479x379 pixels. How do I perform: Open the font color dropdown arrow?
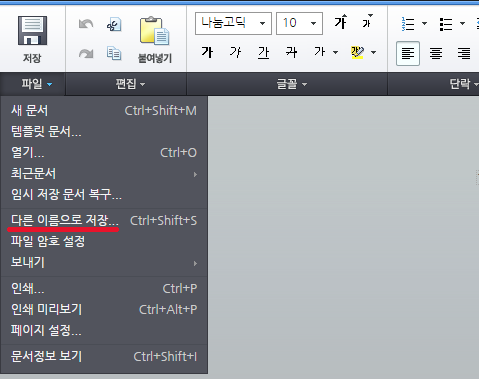[336, 52]
